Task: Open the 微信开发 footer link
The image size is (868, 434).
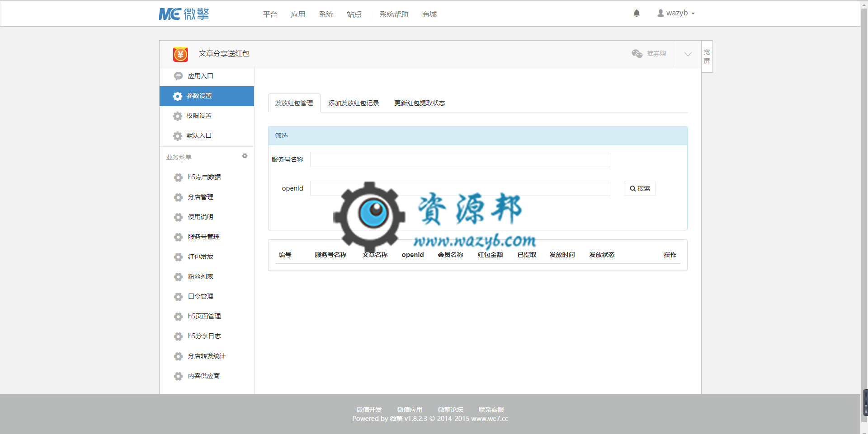Action: (x=369, y=410)
